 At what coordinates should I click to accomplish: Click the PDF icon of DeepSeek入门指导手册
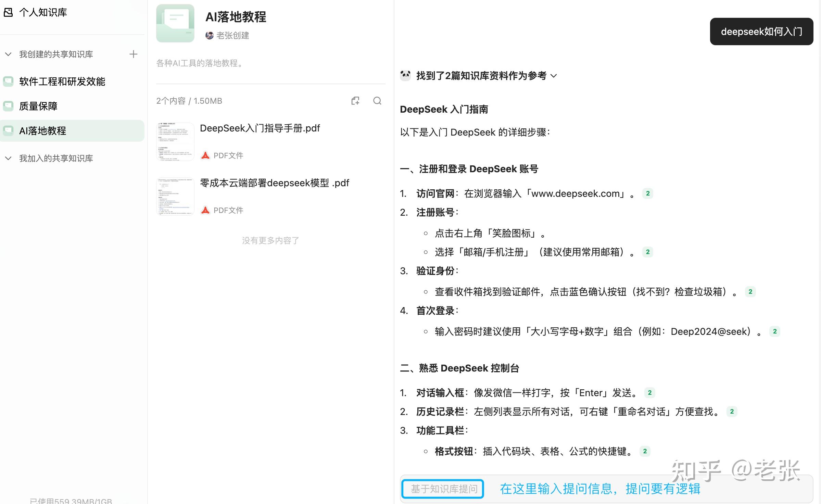pos(205,155)
